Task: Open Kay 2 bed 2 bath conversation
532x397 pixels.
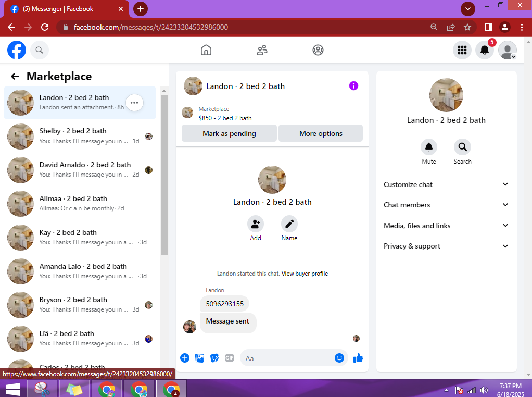Action: pos(80,238)
